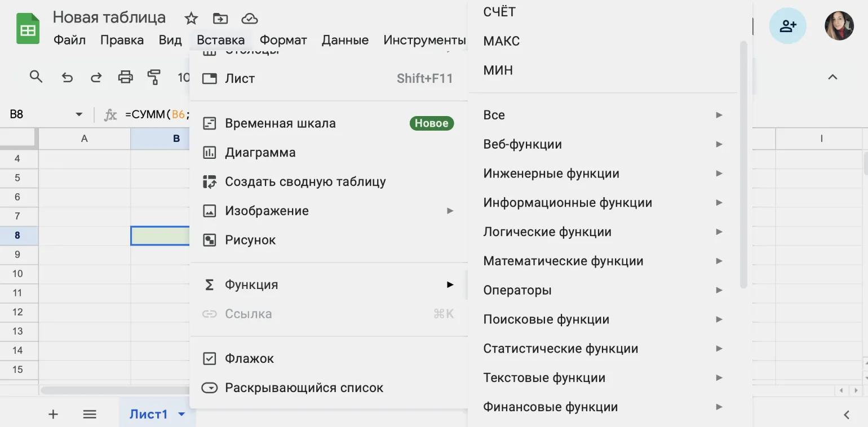Click the undo arrow icon
Image resolution: width=868 pixels, height=427 pixels.
click(68, 78)
